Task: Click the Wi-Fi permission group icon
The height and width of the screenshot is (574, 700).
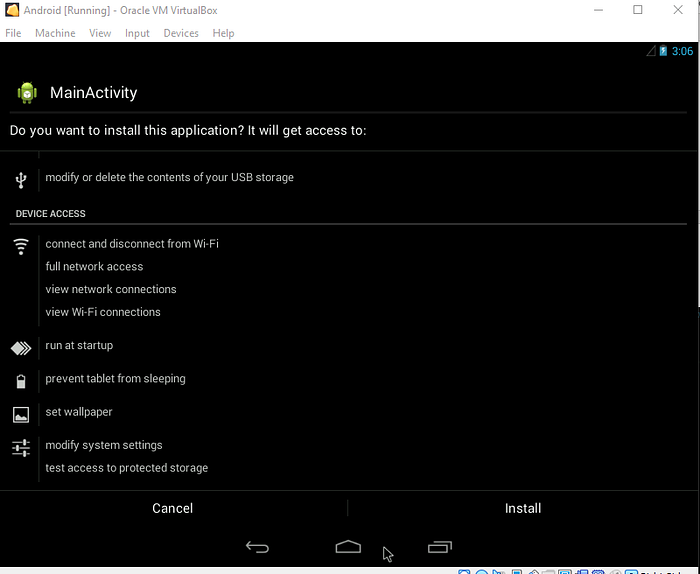Action: click(21, 246)
